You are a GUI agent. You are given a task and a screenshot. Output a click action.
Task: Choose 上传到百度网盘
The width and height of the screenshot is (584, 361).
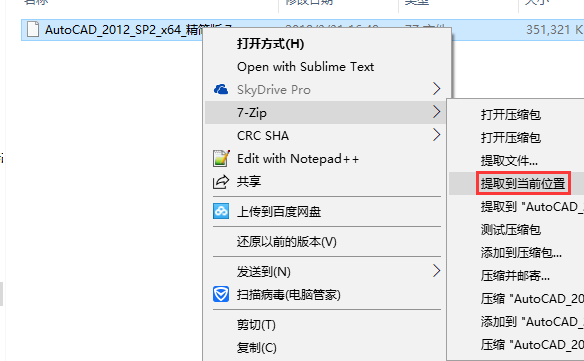click(x=279, y=212)
